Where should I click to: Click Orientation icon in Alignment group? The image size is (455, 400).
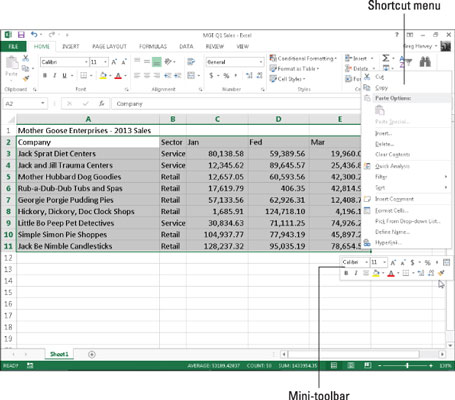coord(168,61)
